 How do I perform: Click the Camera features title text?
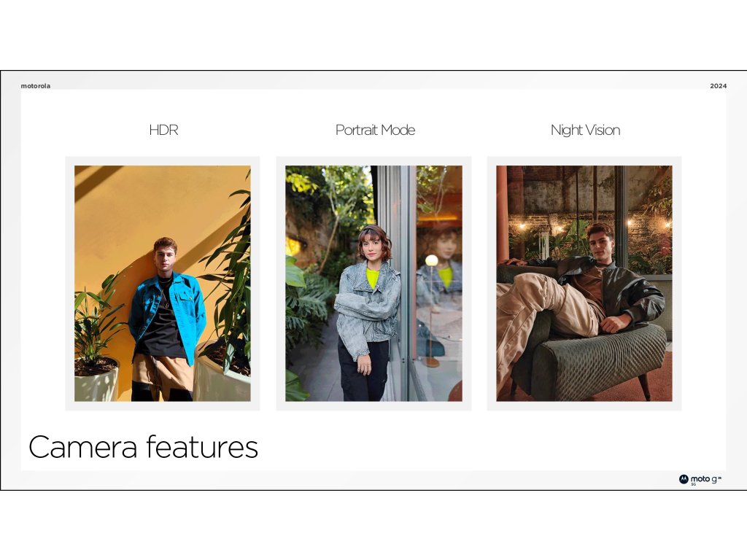[143, 447]
